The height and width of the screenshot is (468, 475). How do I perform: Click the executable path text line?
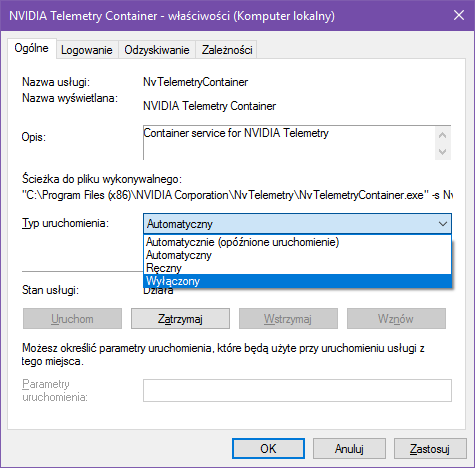coord(237,195)
